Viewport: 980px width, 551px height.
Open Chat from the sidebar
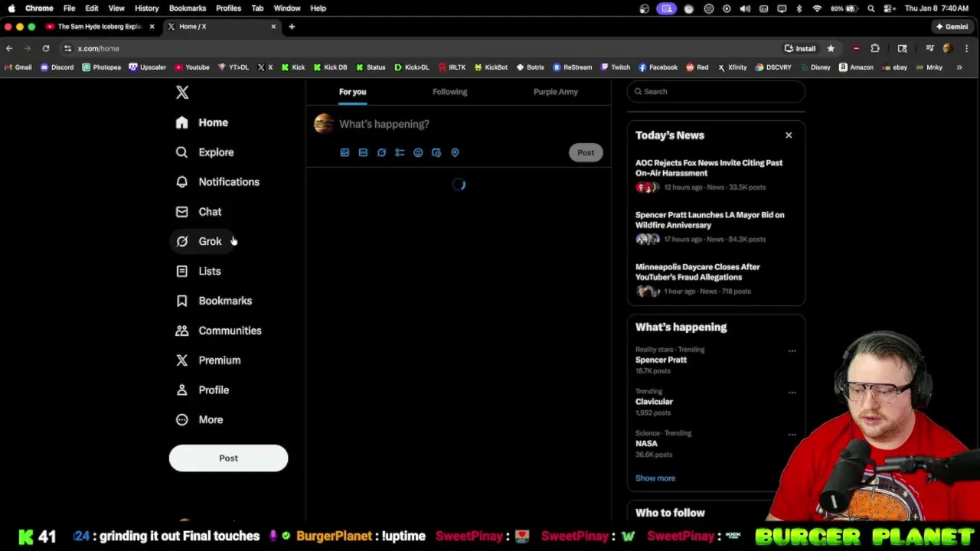(199, 212)
